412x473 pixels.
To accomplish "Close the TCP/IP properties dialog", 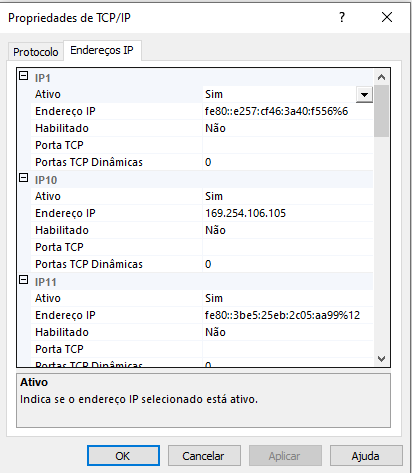I will (387, 17).
